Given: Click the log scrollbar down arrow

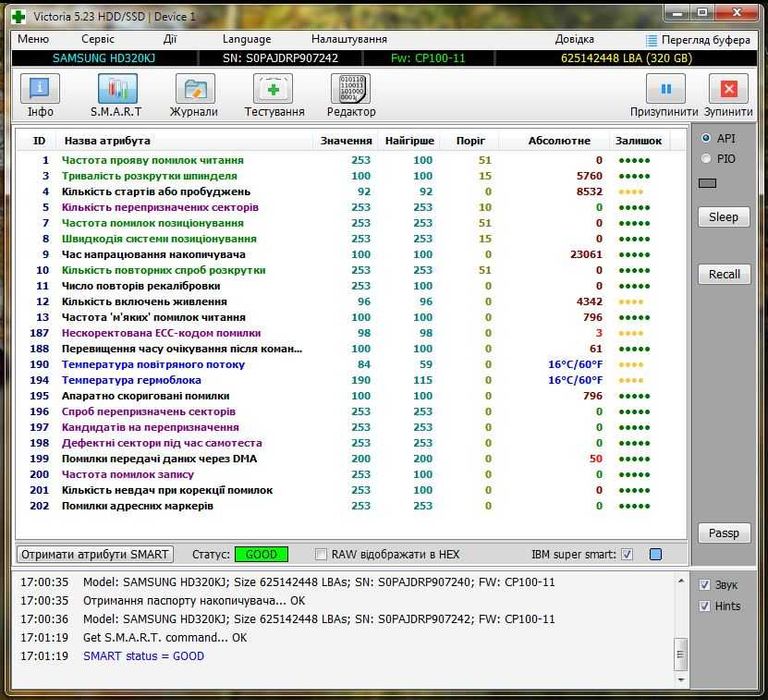Looking at the screenshot, I should [x=681, y=679].
